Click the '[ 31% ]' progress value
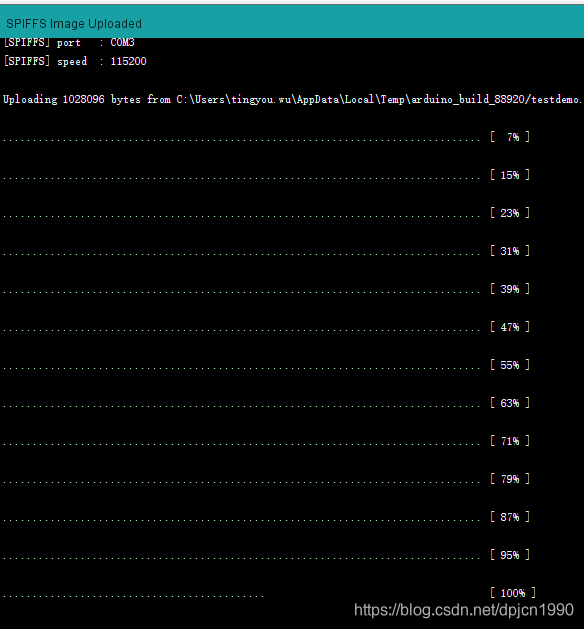Image resolution: width=584 pixels, height=629 pixels. tap(510, 251)
